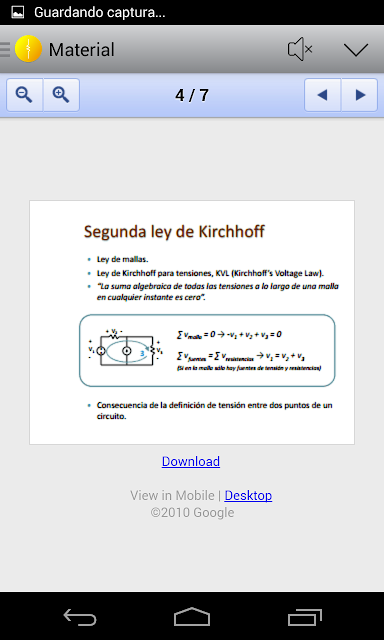Tap the Material title text

(82, 49)
